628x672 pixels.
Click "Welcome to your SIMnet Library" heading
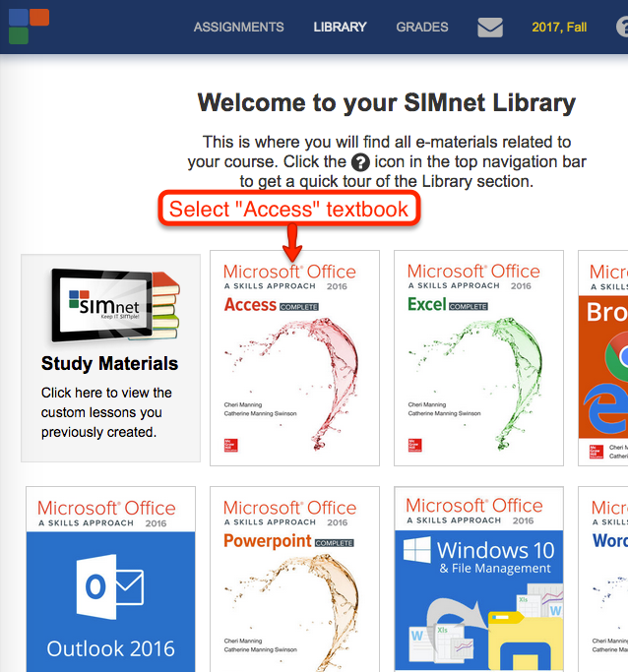click(x=387, y=103)
